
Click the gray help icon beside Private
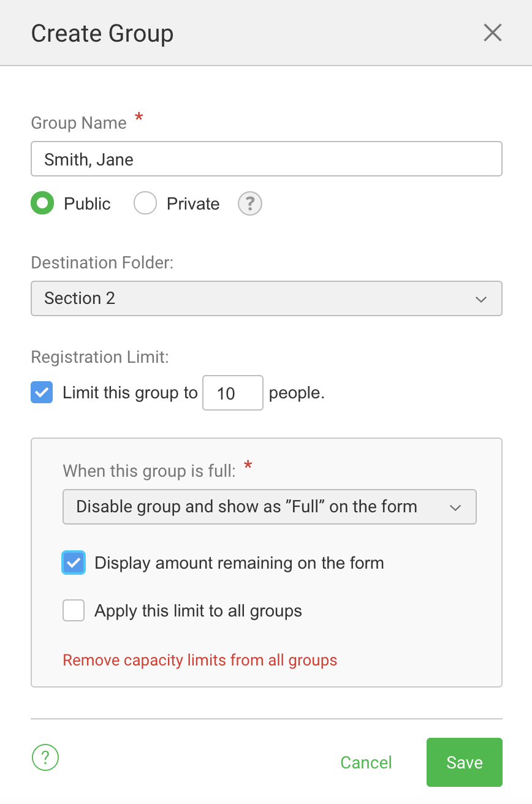(x=250, y=204)
